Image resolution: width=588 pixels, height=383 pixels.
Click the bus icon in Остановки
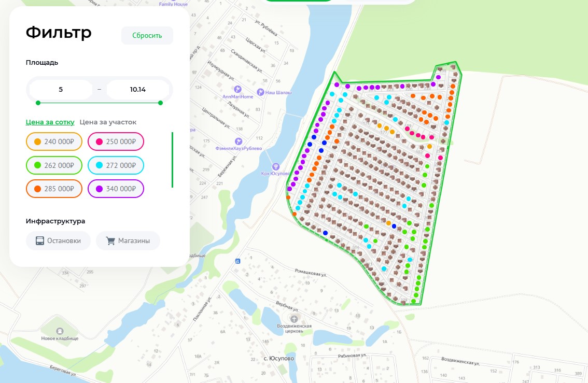point(40,241)
